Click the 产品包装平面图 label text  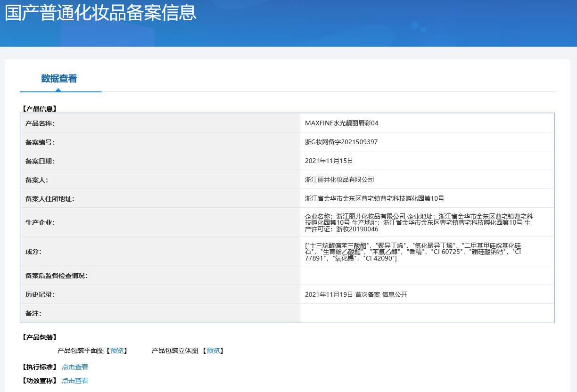(81, 351)
